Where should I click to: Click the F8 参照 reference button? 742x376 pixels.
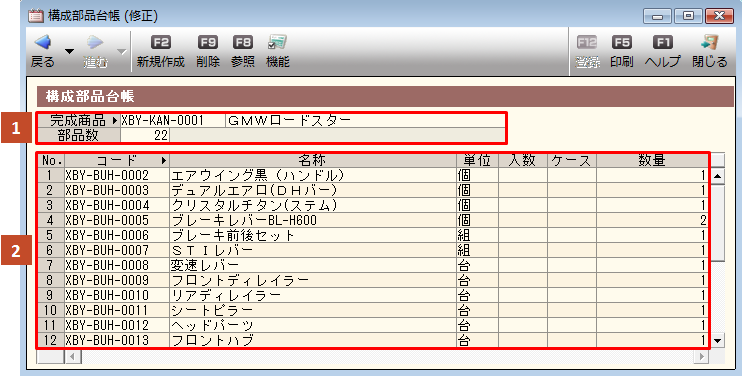tap(243, 52)
